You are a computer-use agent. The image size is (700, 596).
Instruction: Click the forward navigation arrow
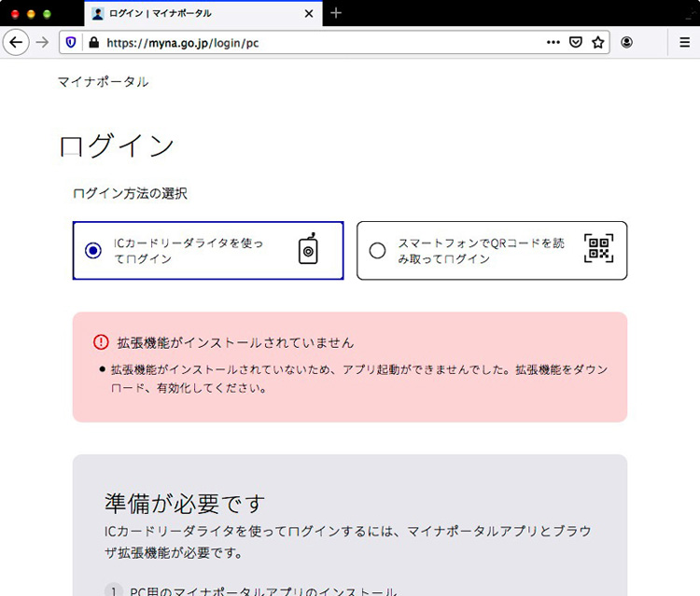click(x=42, y=42)
